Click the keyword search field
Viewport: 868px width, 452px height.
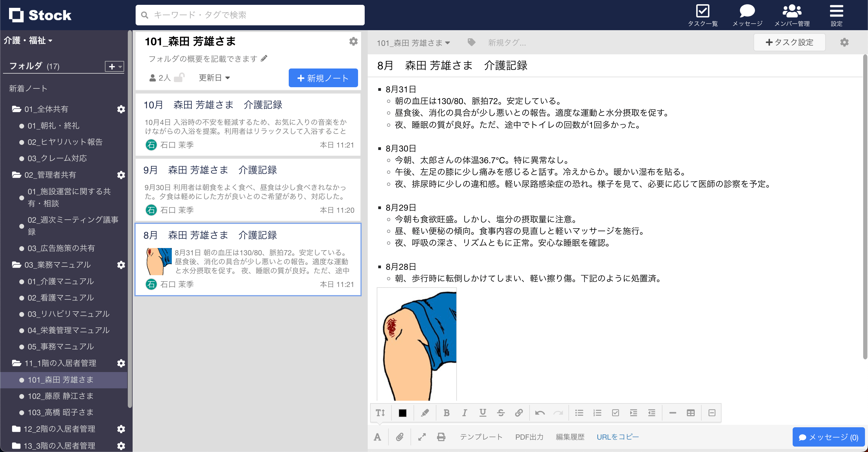pyautogui.click(x=250, y=15)
